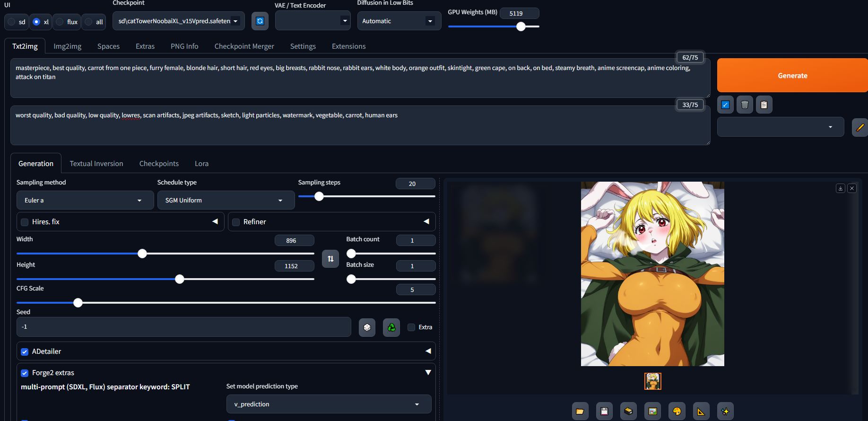The height and width of the screenshot is (421, 868).
Task: Adjust the Height slider
Action: tap(165, 279)
